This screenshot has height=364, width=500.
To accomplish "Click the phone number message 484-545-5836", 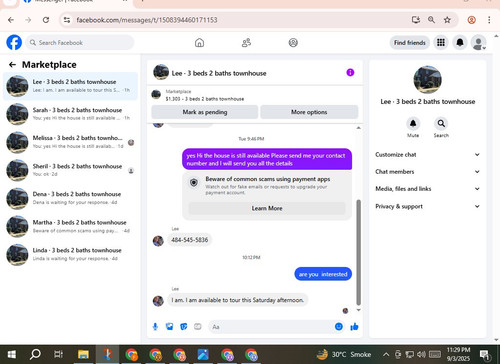I will point(189,240).
